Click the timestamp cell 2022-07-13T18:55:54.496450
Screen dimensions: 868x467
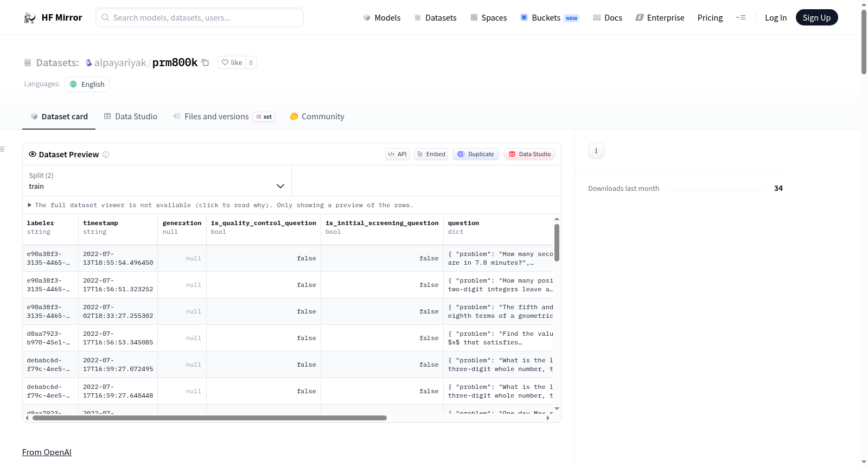click(118, 258)
